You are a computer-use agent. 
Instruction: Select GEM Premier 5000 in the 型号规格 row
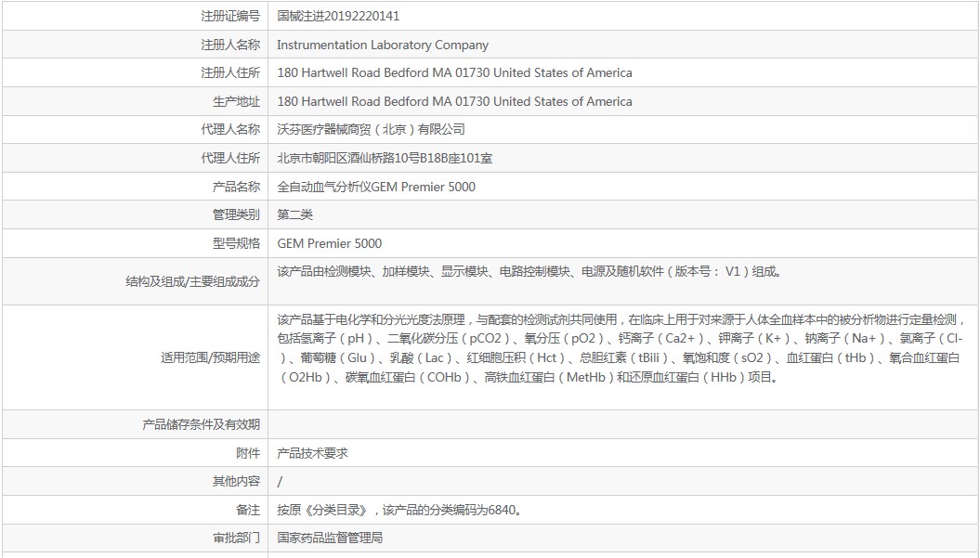pos(330,243)
